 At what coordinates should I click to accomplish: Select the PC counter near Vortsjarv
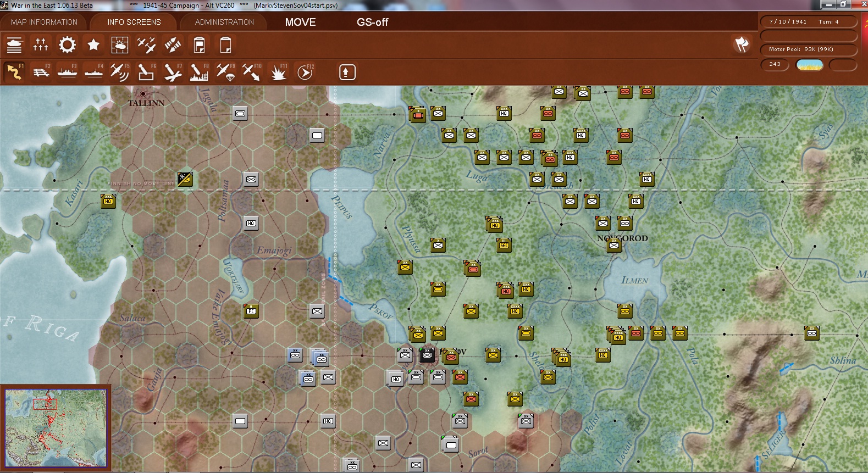251,311
